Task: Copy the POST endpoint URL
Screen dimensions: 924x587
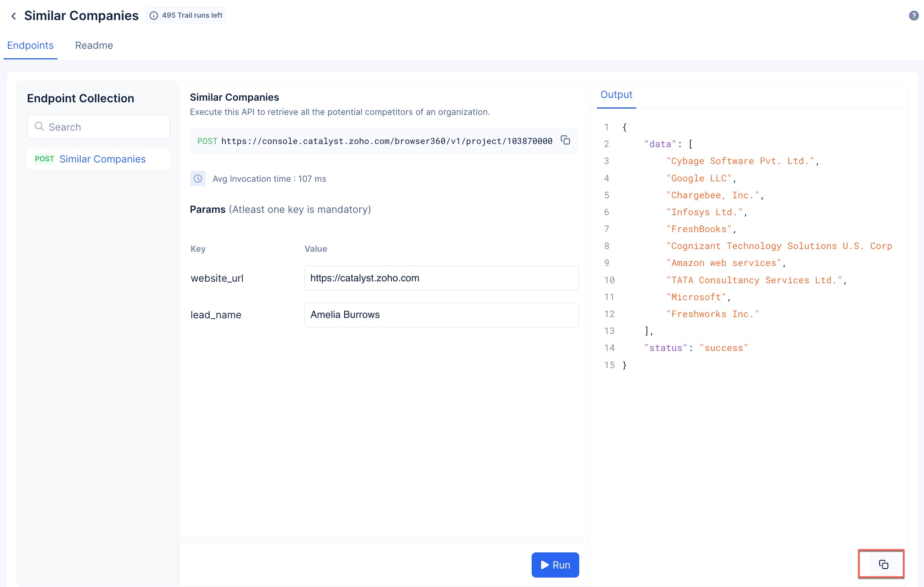Action: pos(565,140)
